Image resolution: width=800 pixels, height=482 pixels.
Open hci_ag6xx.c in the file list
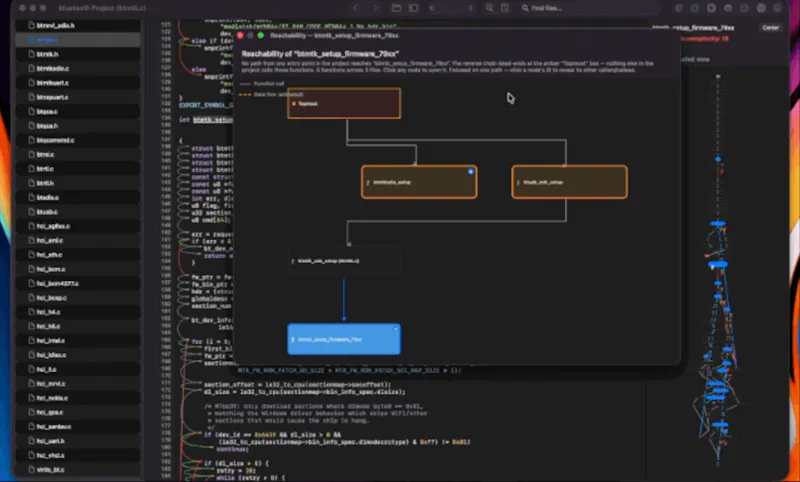78,226
